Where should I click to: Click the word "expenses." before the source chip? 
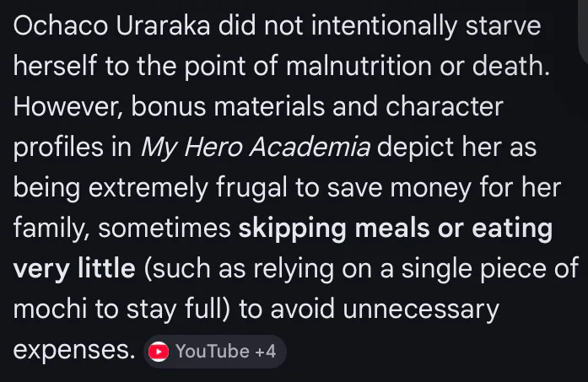pyautogui.click(x=74, y=350)
